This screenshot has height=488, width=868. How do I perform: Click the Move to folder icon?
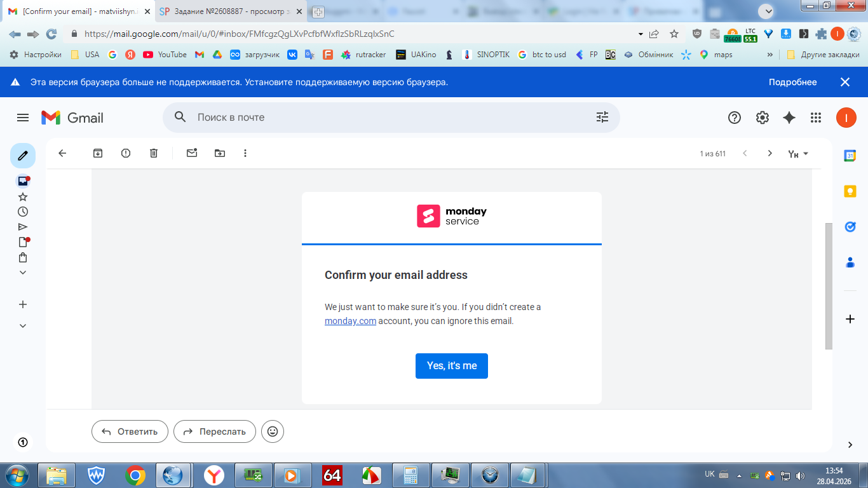tap(220, 153)
